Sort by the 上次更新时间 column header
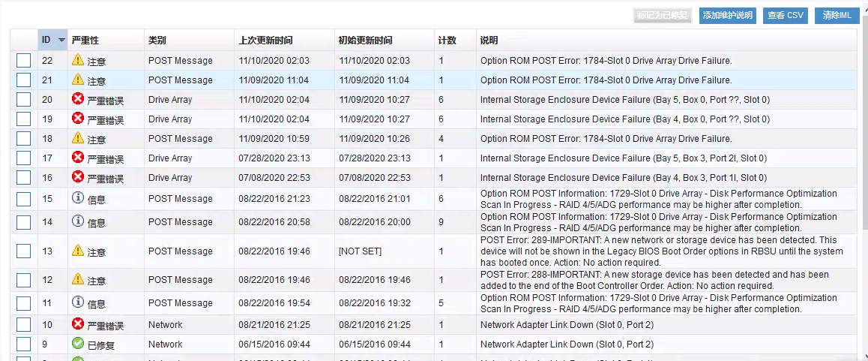868x361 pixels. point(265,40)
